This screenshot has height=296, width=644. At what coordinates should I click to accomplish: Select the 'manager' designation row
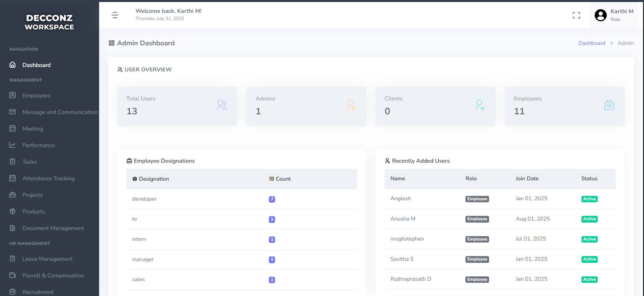tap(242, 259)
